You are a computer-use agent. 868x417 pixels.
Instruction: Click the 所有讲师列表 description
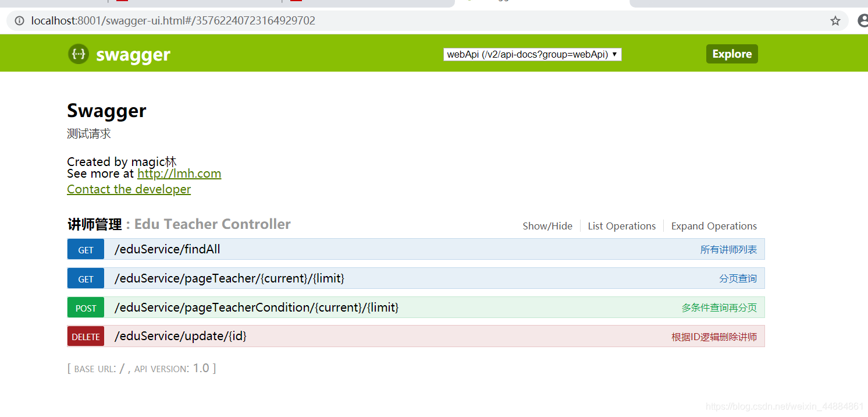[x=729, y=250]
